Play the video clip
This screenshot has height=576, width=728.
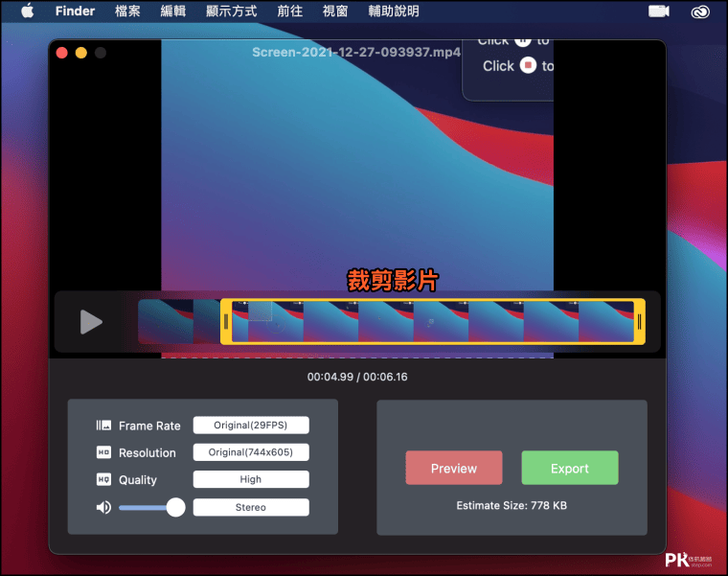point(91,322)
